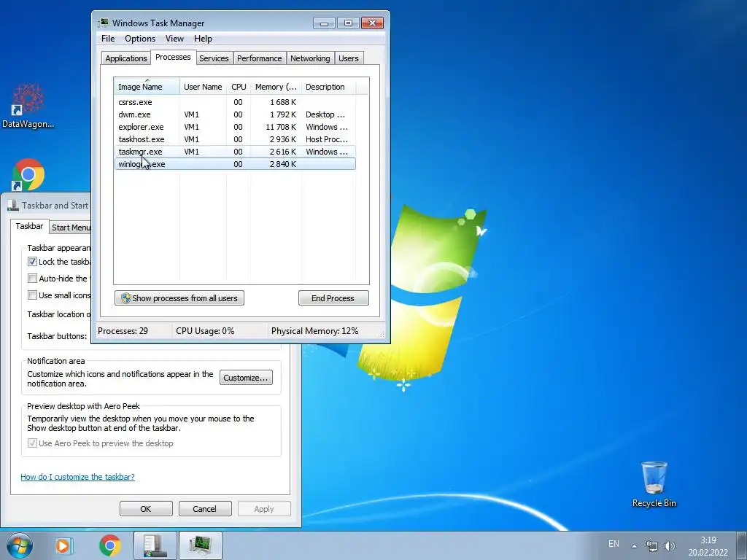Image resolution: width=747 pixels, height=560 pixels.
Task: Open How do I customize the taskbar link
Action: pyautogui.click(x=77, y=477)
